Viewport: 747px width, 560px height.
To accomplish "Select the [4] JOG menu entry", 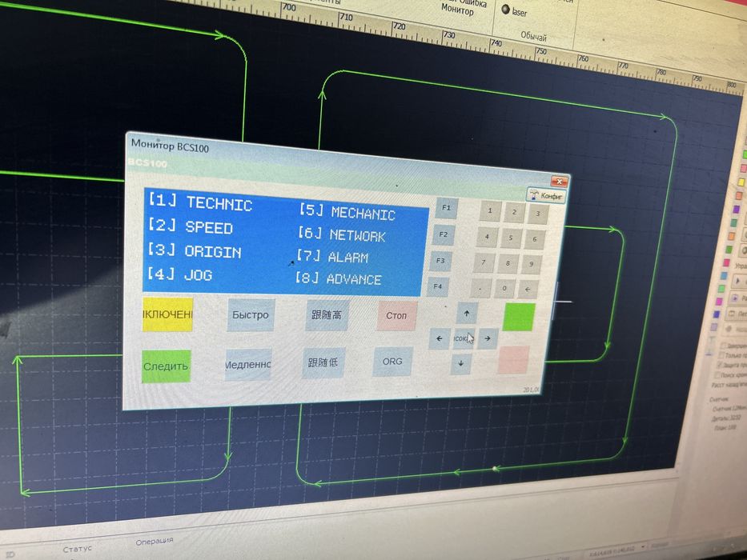I will (179, 274).
